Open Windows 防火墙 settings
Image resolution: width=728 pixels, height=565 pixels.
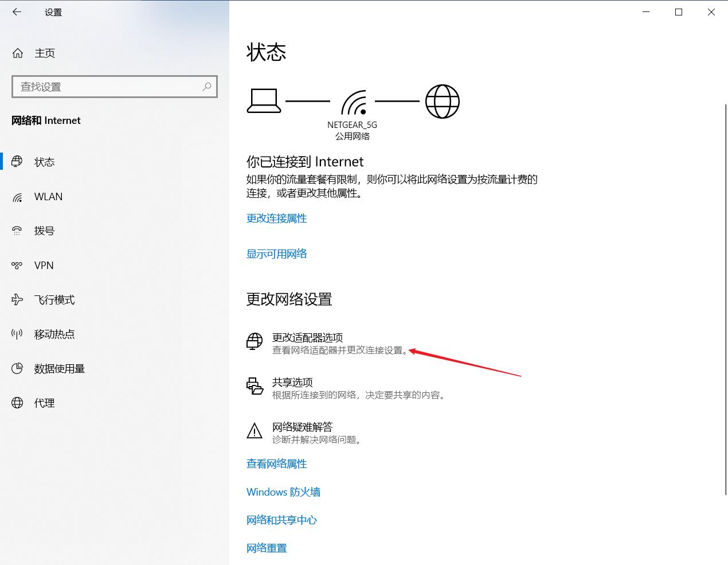[x=283, y=492]
